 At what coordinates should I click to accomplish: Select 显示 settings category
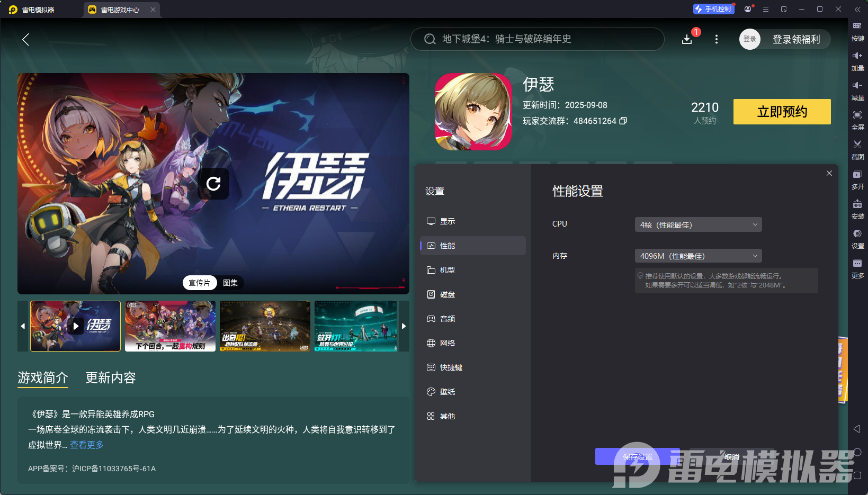coord(473,221)
